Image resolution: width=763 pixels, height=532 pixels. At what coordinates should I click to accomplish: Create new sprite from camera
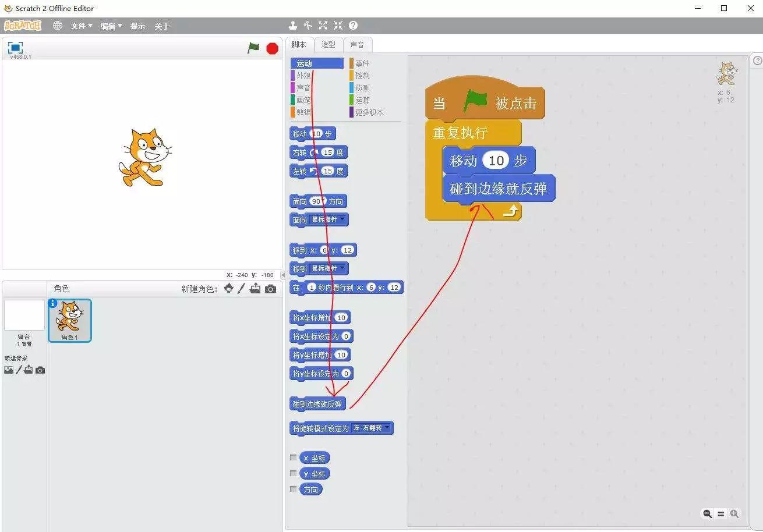270,289
